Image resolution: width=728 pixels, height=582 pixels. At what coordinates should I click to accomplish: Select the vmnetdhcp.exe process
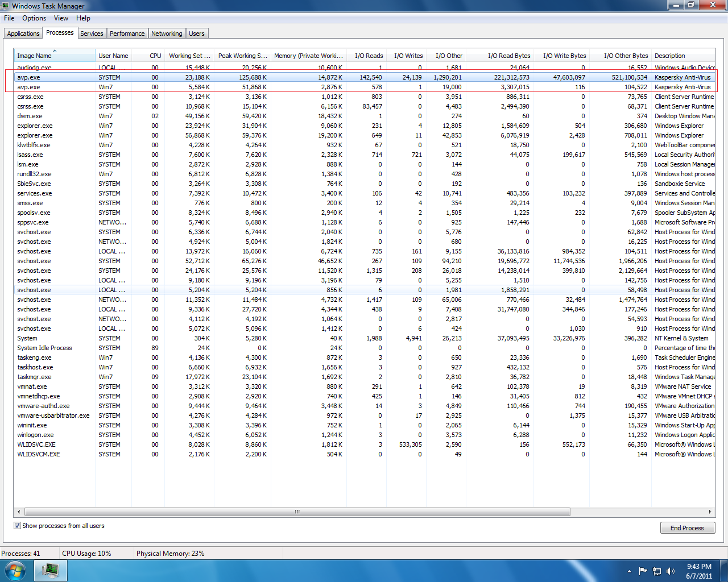[365, 396]
